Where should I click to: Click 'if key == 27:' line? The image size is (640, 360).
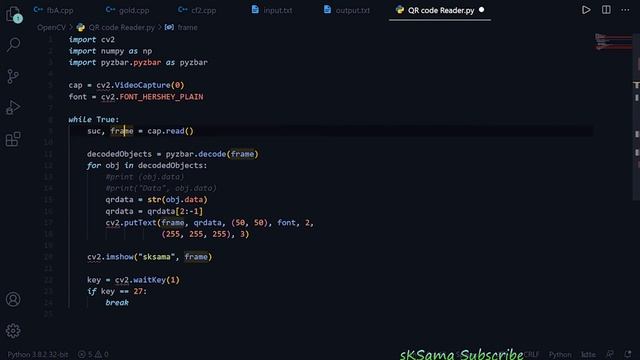pos(117,291)
